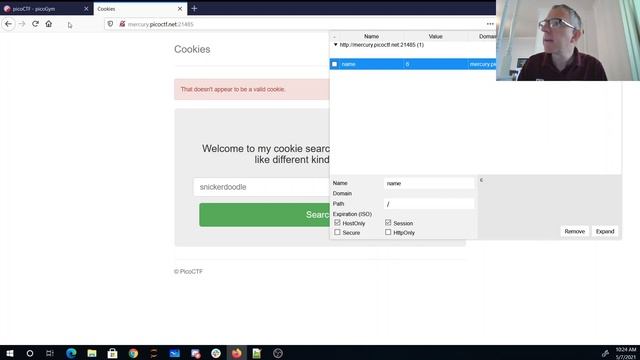Click the browser forward arrow
Viewport: 640px width, 360px height.
pos(22,24)
